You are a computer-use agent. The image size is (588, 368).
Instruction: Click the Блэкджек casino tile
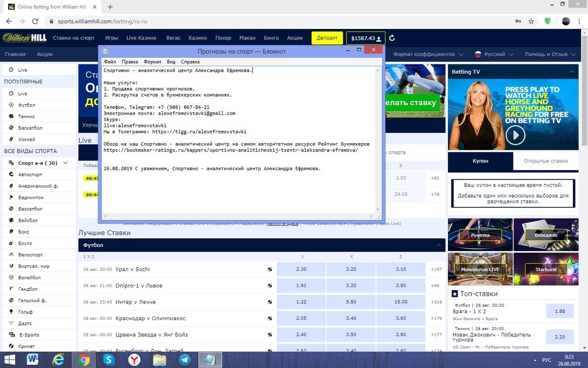click(x=546, y=235)
